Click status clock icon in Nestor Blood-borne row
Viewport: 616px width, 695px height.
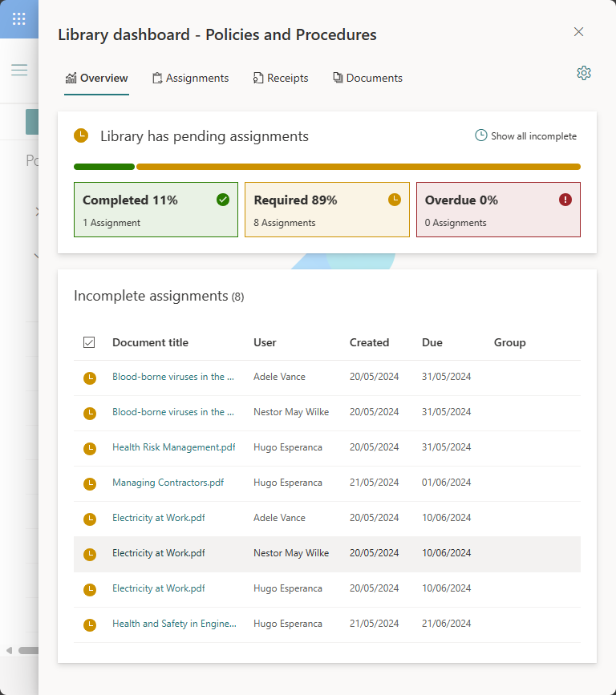(90, 414)
